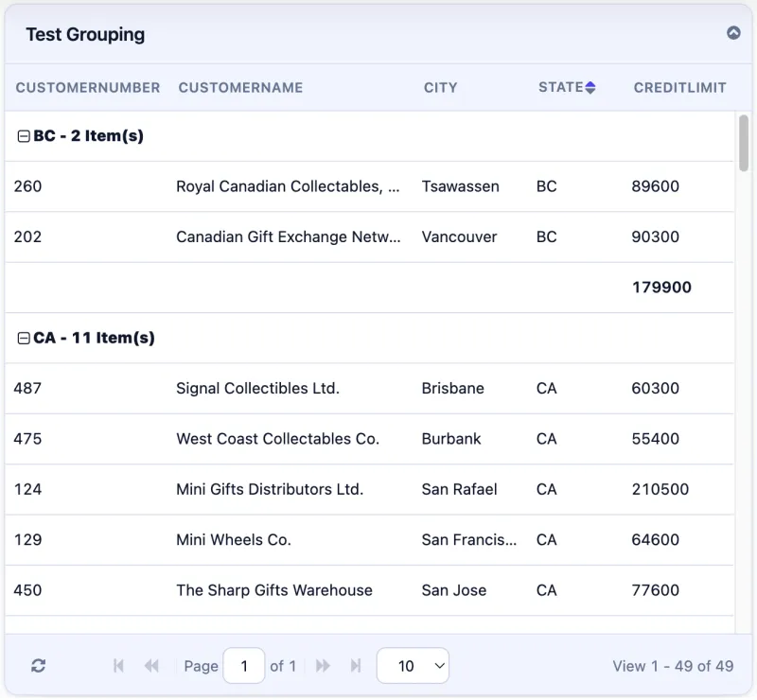
Task: Refresh the grid with reload icon
Action: pyautogui.click(x=38, y=666)
